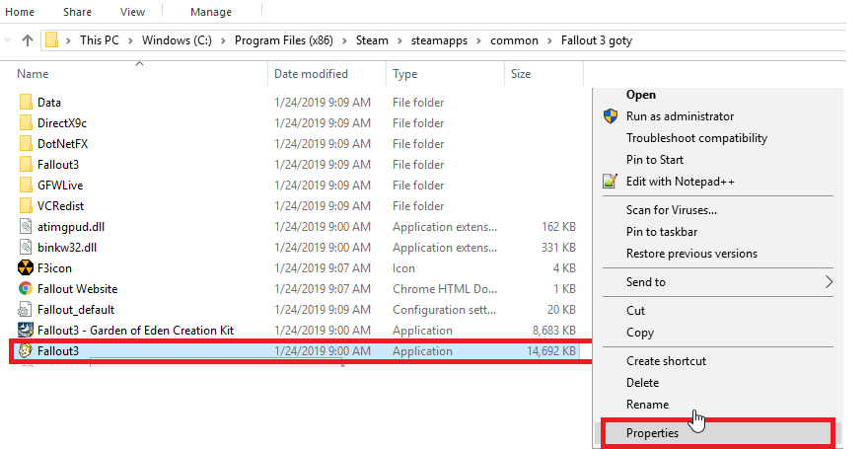Open the recent locations dropdown arrow
This screenshot has width=868, height=449.
pos(7,39)
